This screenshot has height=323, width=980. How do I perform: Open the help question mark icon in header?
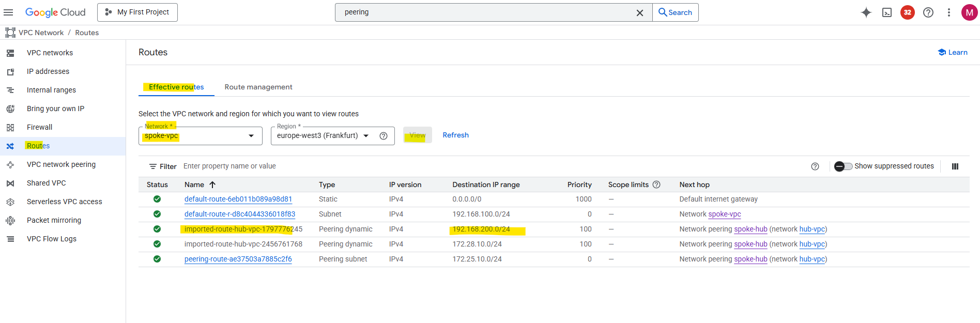pyautogui.click(x=928, y=12)
